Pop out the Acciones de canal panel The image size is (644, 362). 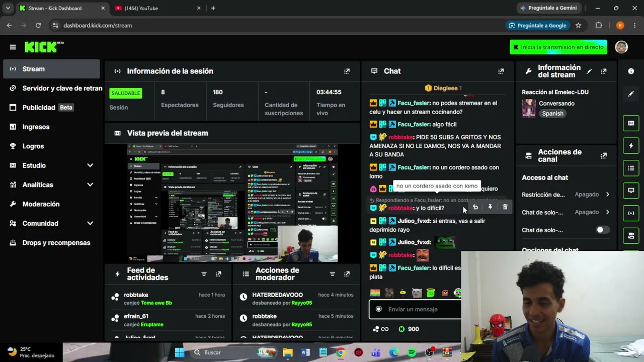603,155
